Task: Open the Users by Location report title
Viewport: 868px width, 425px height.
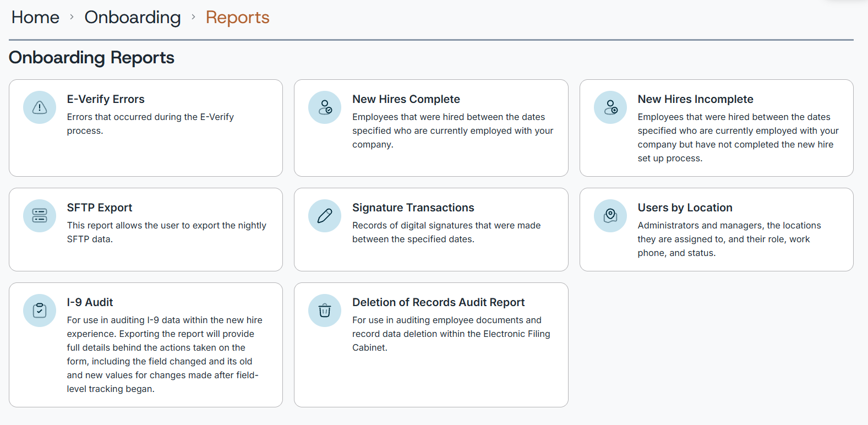Action: pyautogui.click(x=685, y=208)
